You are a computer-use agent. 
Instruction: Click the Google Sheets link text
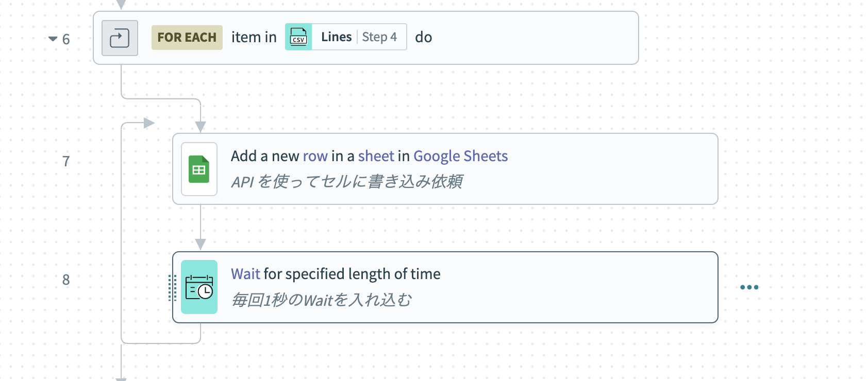tap(460, 156)
